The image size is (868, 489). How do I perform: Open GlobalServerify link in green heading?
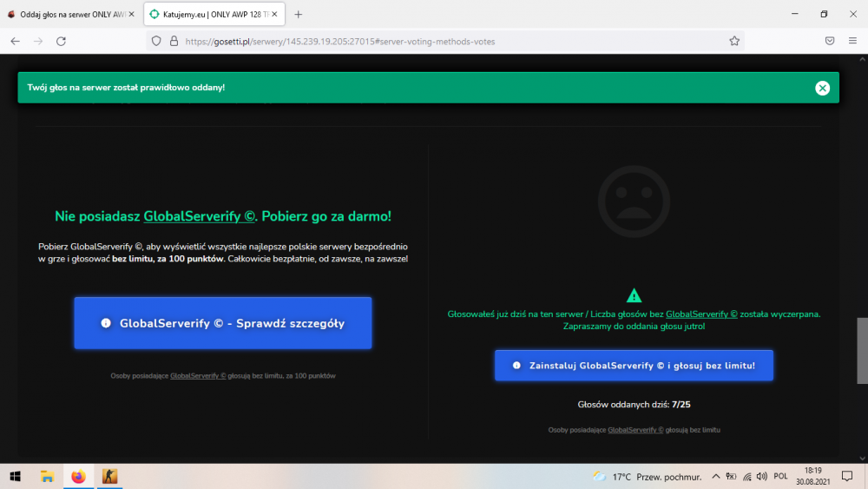coord(200,216)
